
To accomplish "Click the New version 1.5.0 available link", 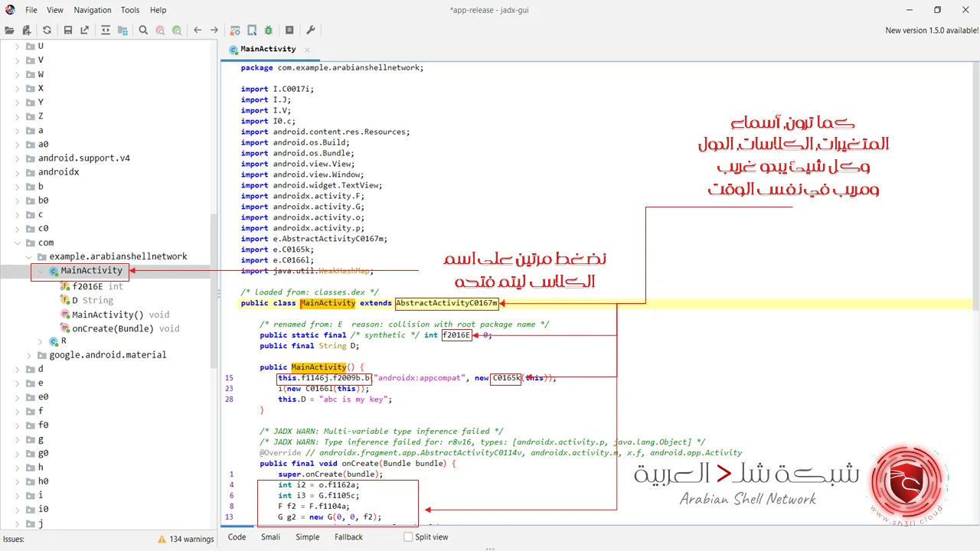I will (x=932, y=31).
